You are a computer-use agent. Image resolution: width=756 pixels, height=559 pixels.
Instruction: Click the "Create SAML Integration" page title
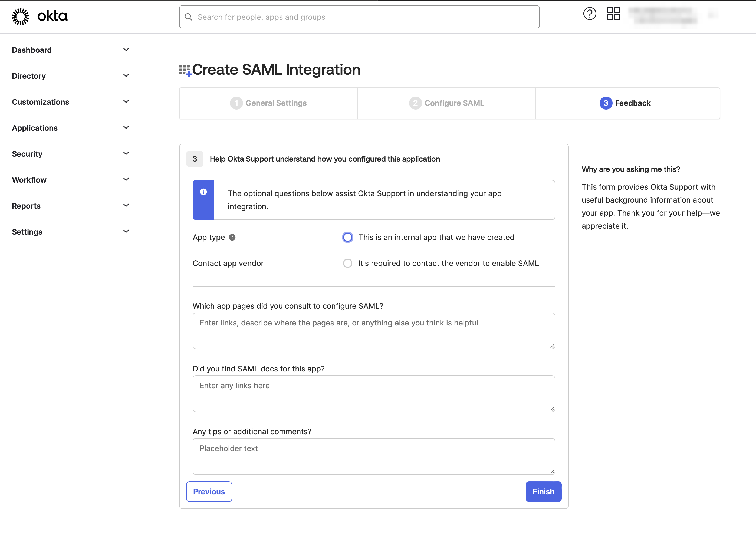point(277,70)
